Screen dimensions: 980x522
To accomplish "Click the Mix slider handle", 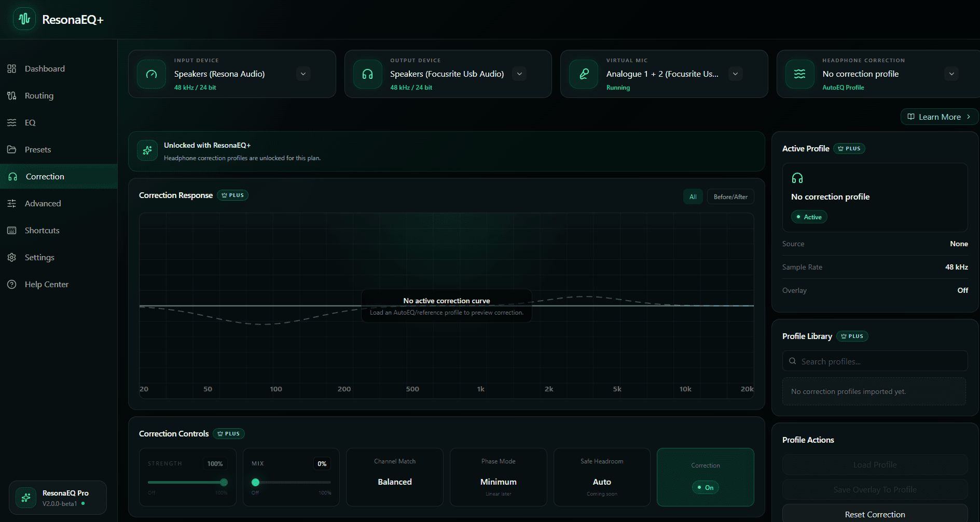I will [256, 482].
